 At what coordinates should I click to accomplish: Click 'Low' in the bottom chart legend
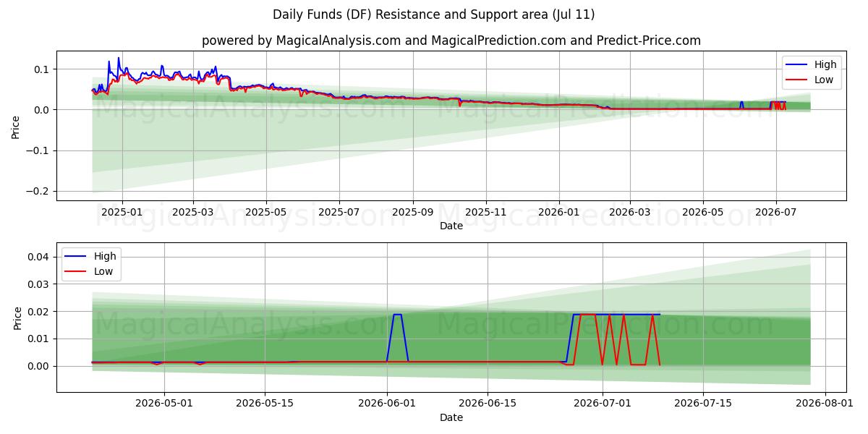[x=103, y=272]
